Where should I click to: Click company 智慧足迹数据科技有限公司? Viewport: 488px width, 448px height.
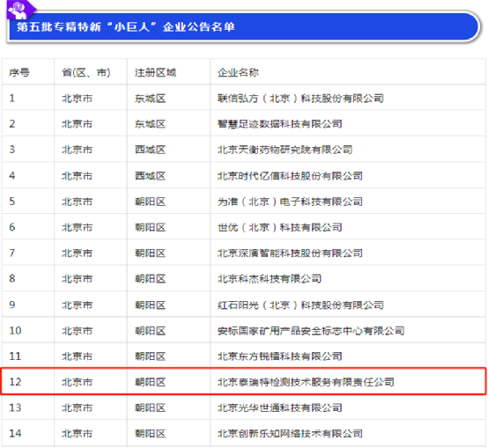(280, 124)
